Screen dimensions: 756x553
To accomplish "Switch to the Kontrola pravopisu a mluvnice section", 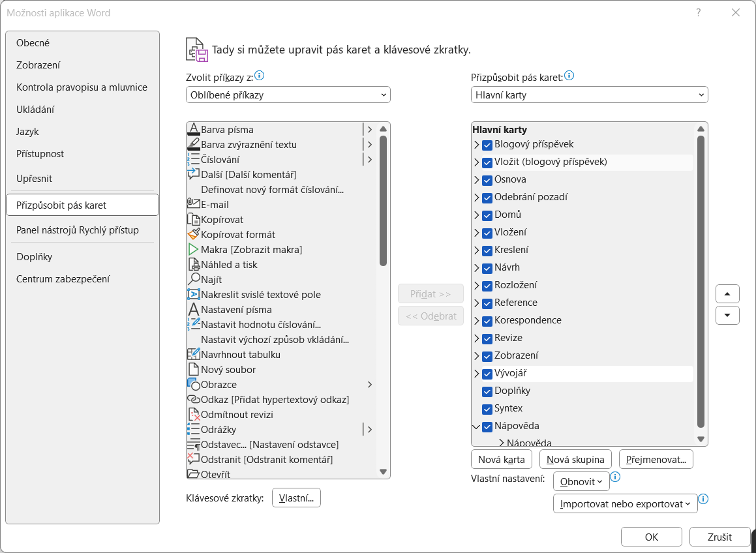I will point(82,87).
